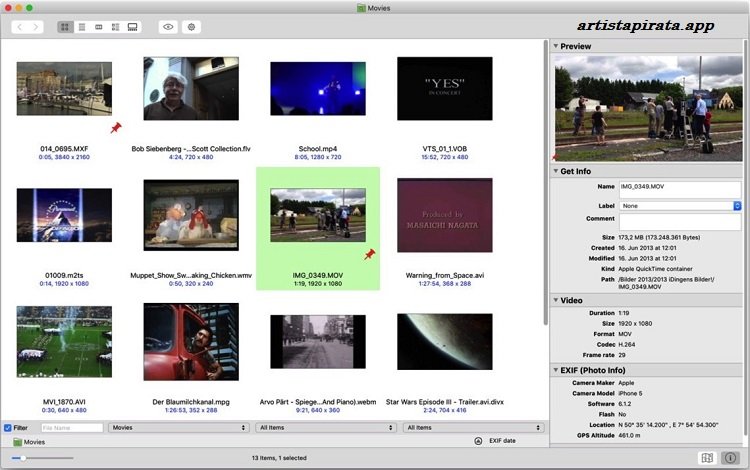Go back with the left arrow button
This screenshot has width=750, height=470.
(19, 27)
